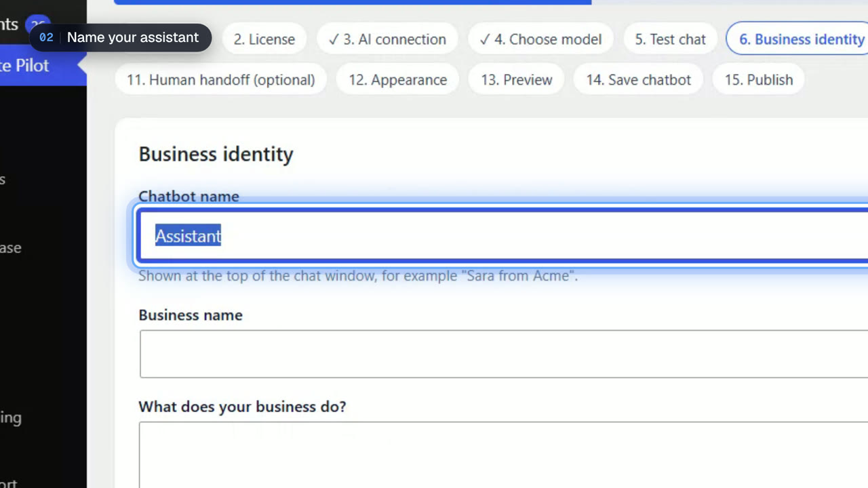Click the 'What does your business do?' label

click(242, 407)
